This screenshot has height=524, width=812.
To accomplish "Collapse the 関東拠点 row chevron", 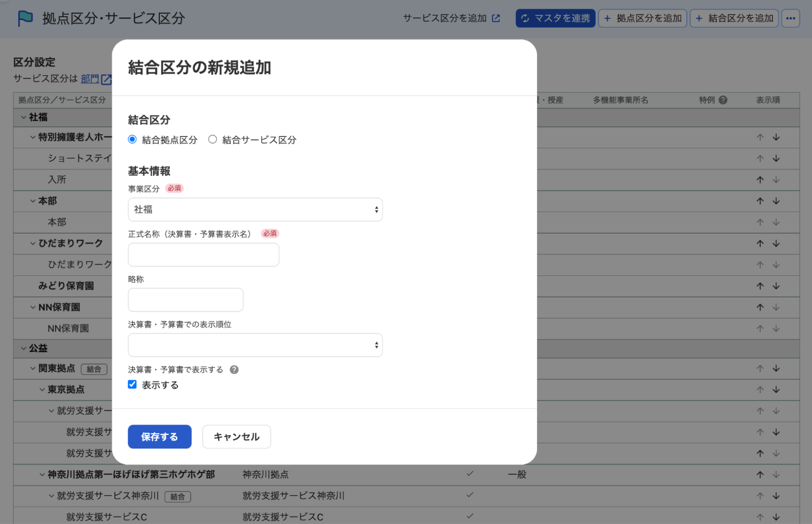I will click(x=33, y=369).
